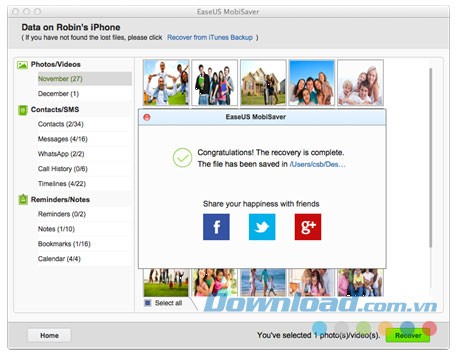457x360 pixels.
Task: Share recovery on Twitter
Action: point(262,227)
